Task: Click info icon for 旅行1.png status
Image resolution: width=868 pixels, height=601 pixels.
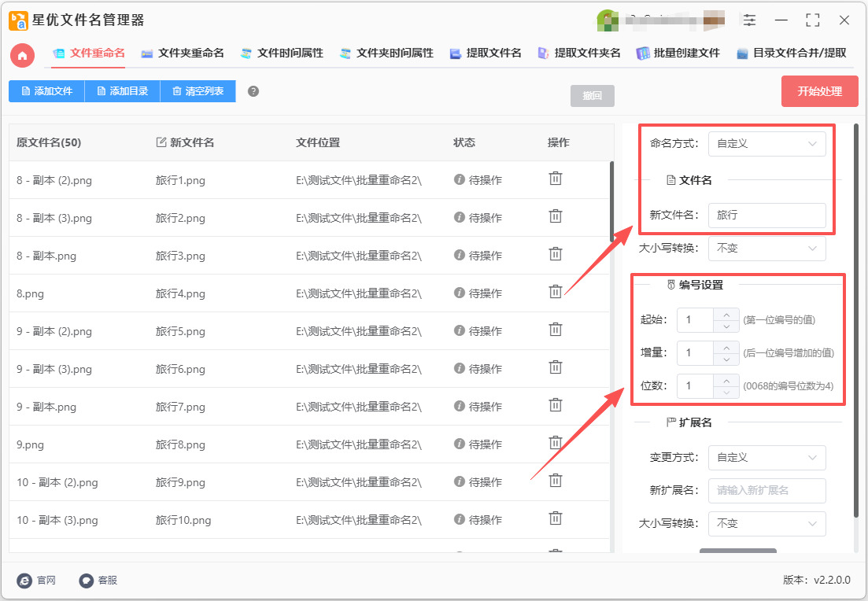Action: tap(459, 179)
